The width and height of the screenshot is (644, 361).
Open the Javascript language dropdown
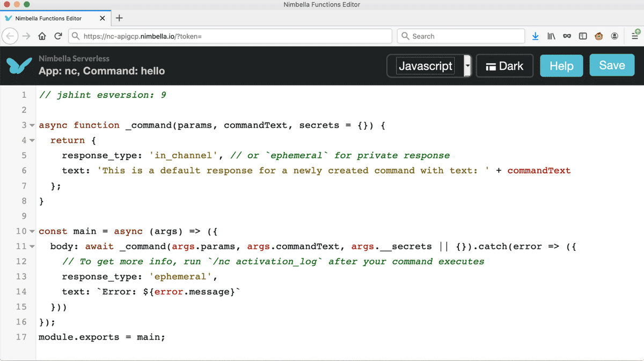coord(467,66)
